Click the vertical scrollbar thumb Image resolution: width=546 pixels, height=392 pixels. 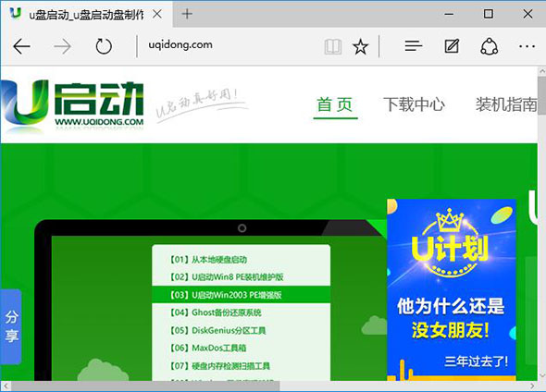tap(541, 95)
